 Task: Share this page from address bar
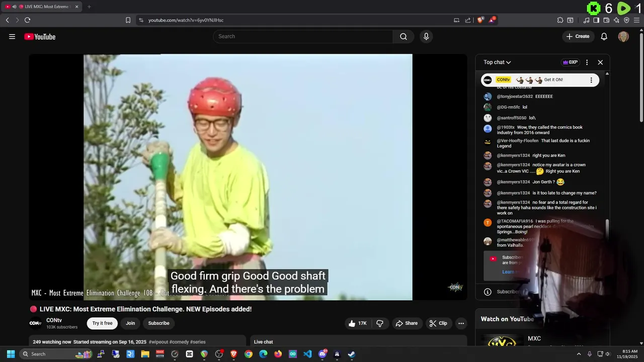(x=468, y=20)
